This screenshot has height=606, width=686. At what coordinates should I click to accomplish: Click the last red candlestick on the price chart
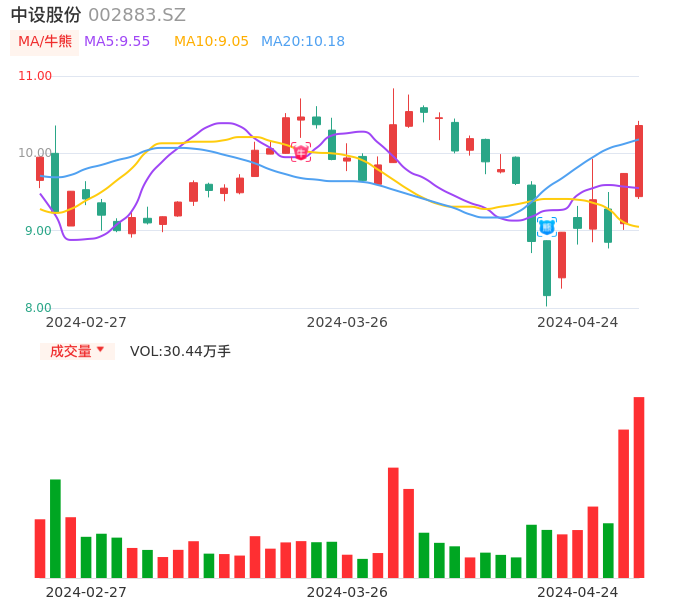click(638, 160)
